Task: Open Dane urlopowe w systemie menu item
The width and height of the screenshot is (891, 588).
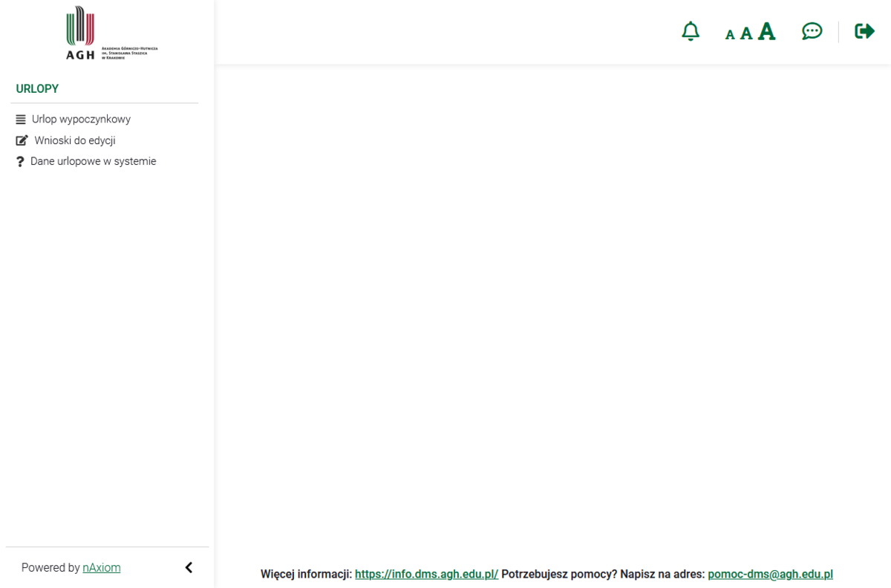Action: (x=93, y=161)
